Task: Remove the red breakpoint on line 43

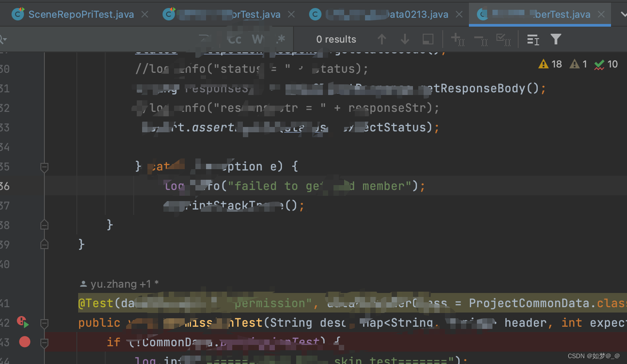Action: 24,342
